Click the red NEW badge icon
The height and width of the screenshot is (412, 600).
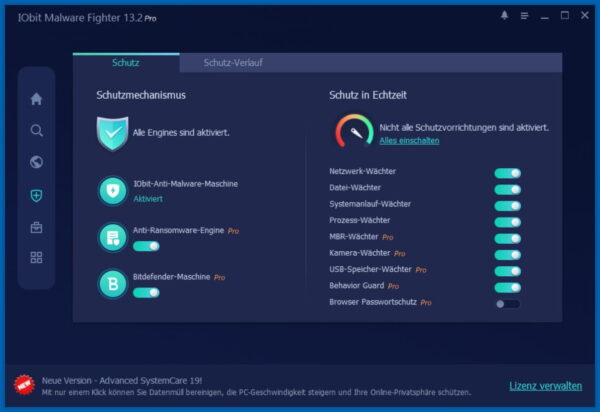24,385
